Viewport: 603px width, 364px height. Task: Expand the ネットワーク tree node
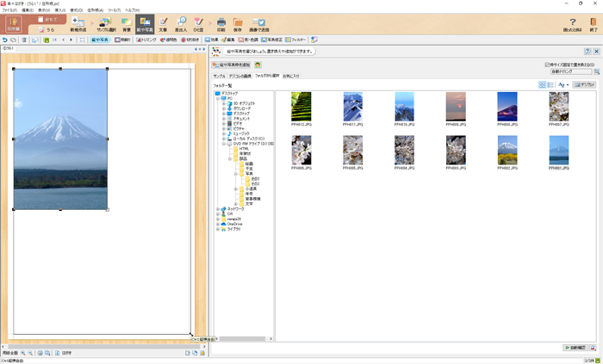click(218, 208)
